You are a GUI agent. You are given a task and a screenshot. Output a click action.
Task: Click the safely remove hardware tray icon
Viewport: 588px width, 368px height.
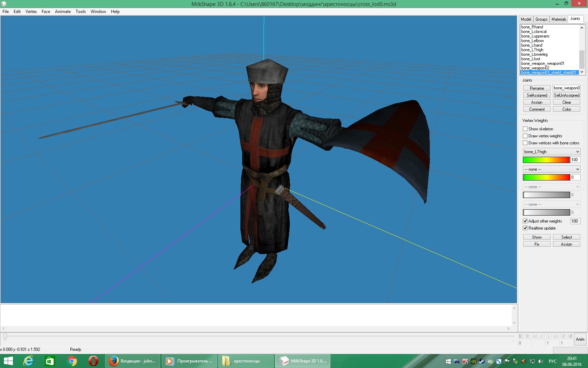pyautogui.click(x=515, y=361)
